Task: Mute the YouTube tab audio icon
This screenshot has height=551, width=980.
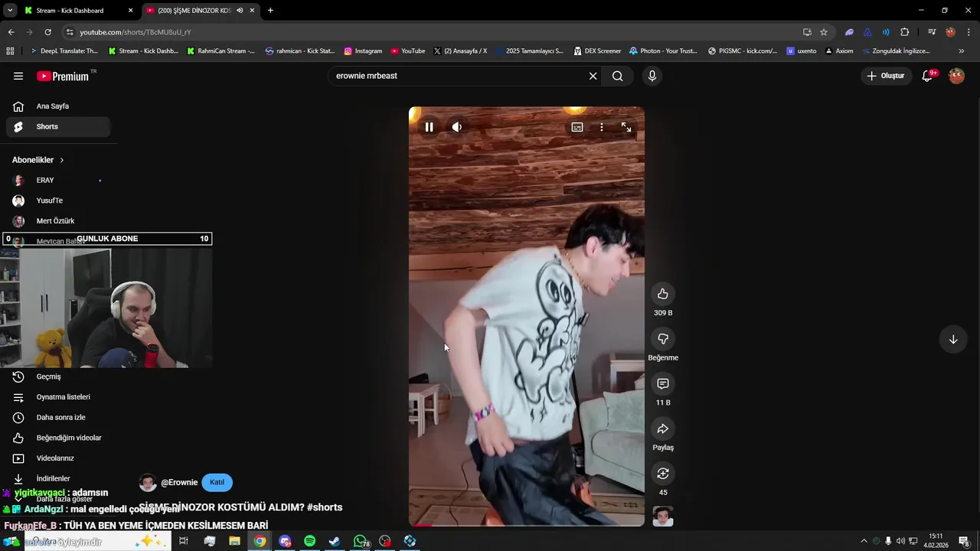Action: click(240, 11)
